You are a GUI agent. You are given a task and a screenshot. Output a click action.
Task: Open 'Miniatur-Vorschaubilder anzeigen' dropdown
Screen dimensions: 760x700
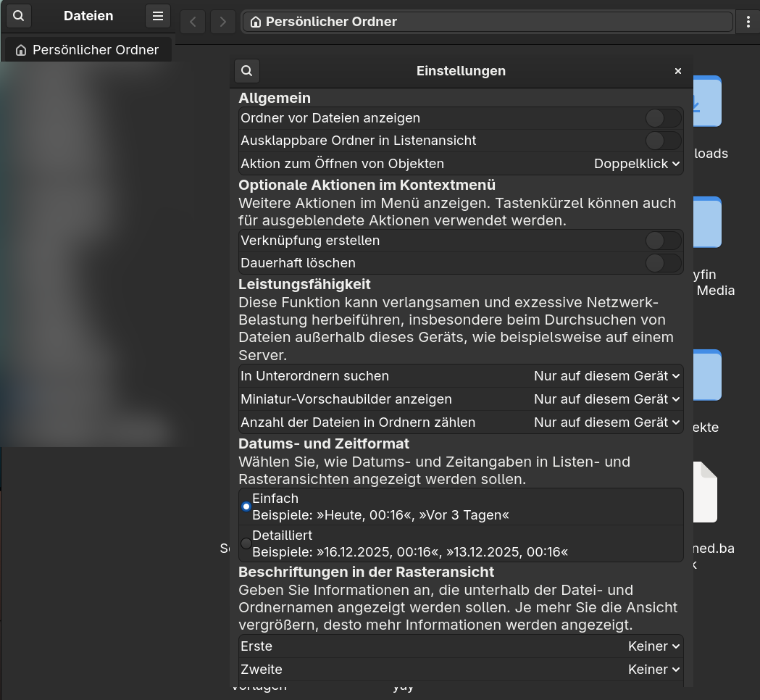click(x=607, y=399)
